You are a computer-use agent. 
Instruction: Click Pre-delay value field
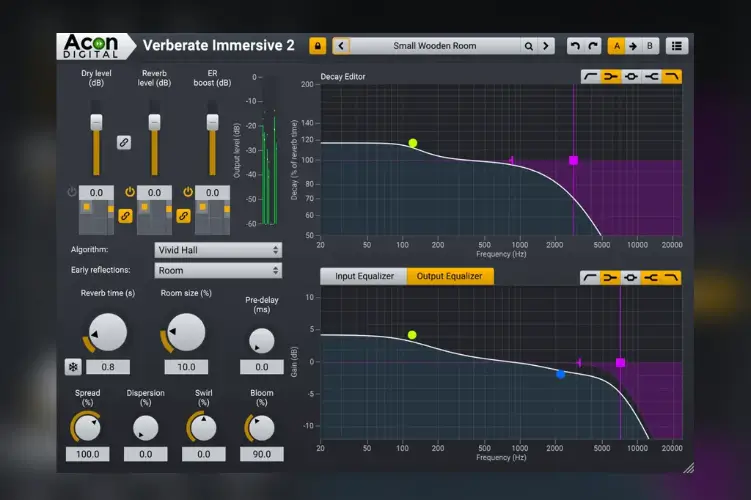click(x=262, y=367)
